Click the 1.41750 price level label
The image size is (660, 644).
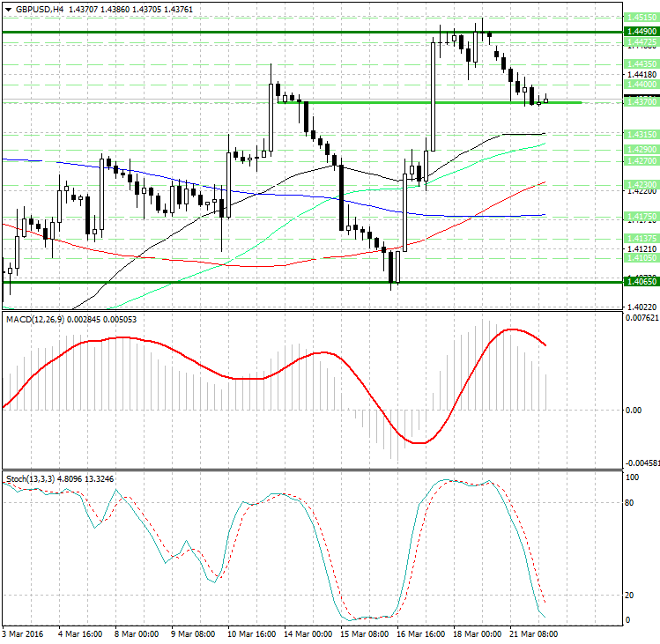coord(639,216)
